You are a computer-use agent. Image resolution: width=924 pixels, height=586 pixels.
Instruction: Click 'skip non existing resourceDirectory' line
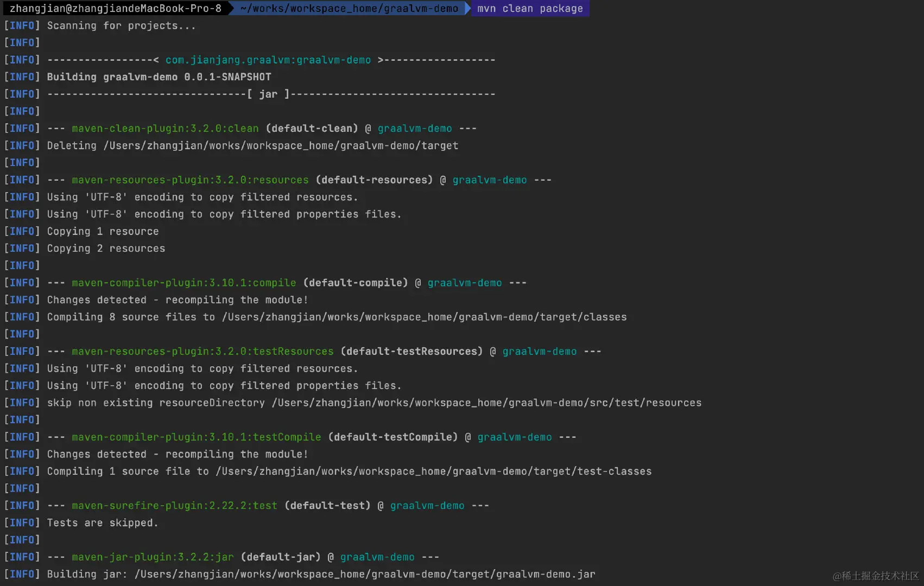[x=374, y=403]
